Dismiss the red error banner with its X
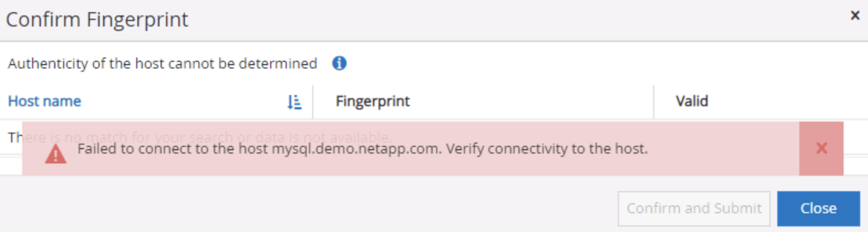868x232 pixels. pos(821,148)
